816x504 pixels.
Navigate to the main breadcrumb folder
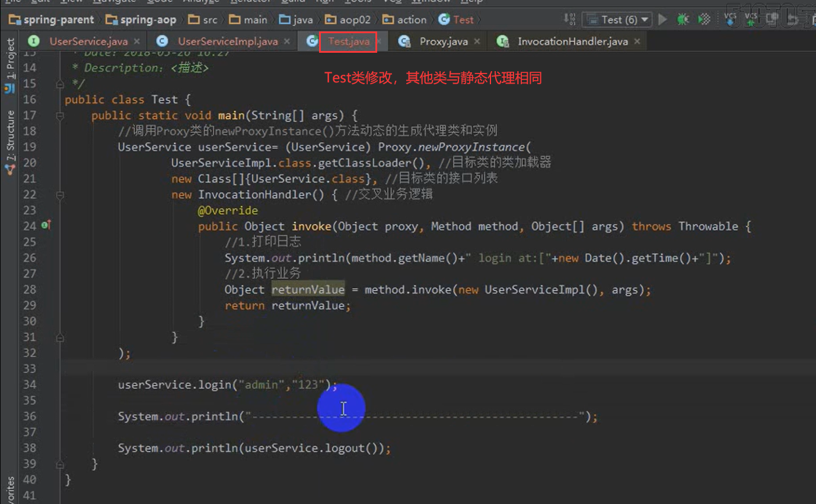[x=248, y=20]
